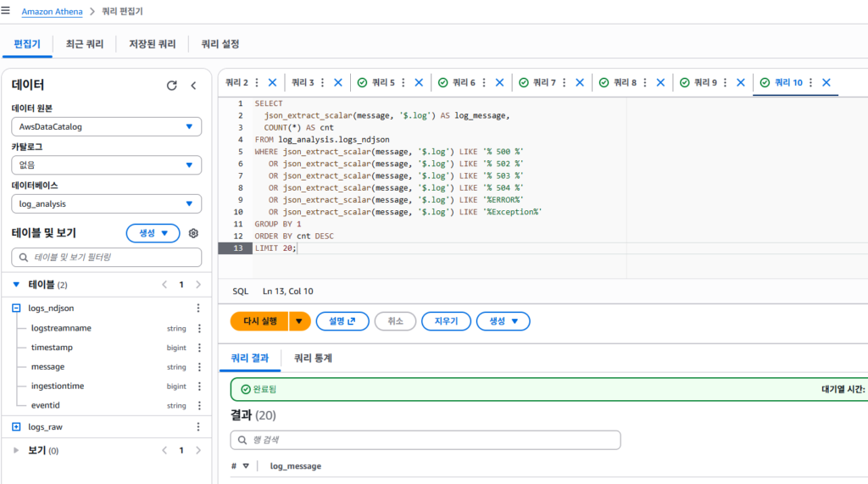Switch to the 최근 쿼리 tab
This screenshot has width=868, height=484.
[x=85, y=43]
